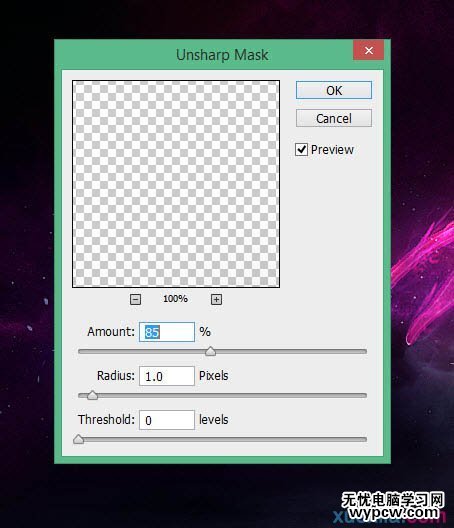Click the Amount slider handle
454x528 pixels.
click(x=210, y=351)
